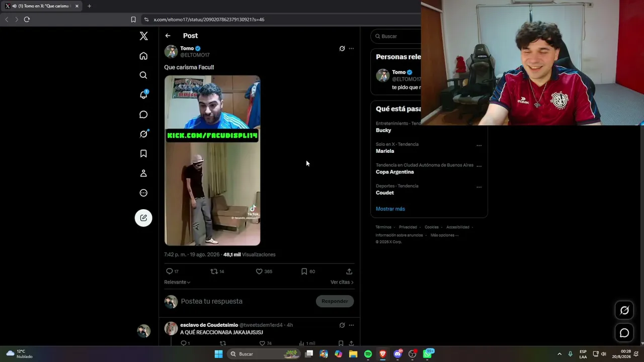This screenshot has height=362, width=644.
Task: Open the Windows Start menu
Action: 218,354
